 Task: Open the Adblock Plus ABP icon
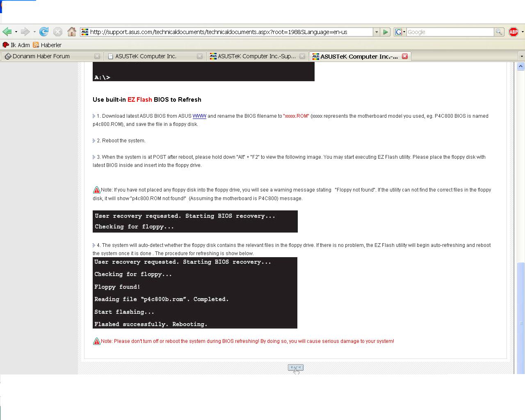pos(514,32)
